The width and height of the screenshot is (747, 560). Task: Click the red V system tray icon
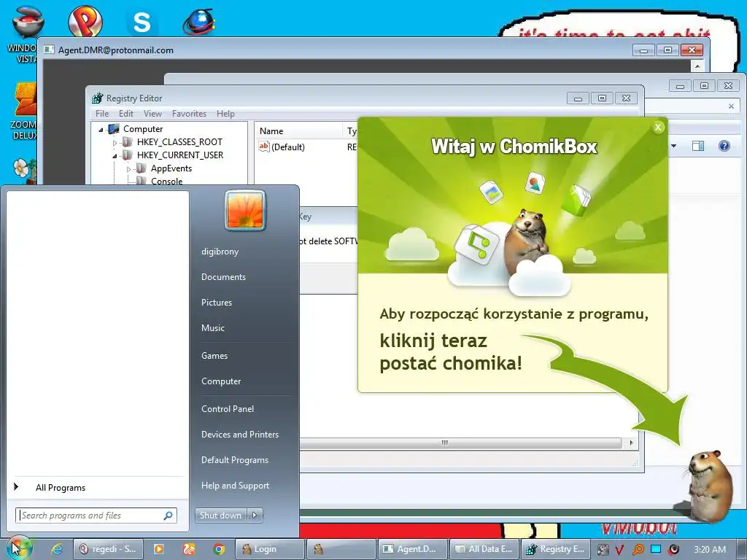tap(619, 550)
